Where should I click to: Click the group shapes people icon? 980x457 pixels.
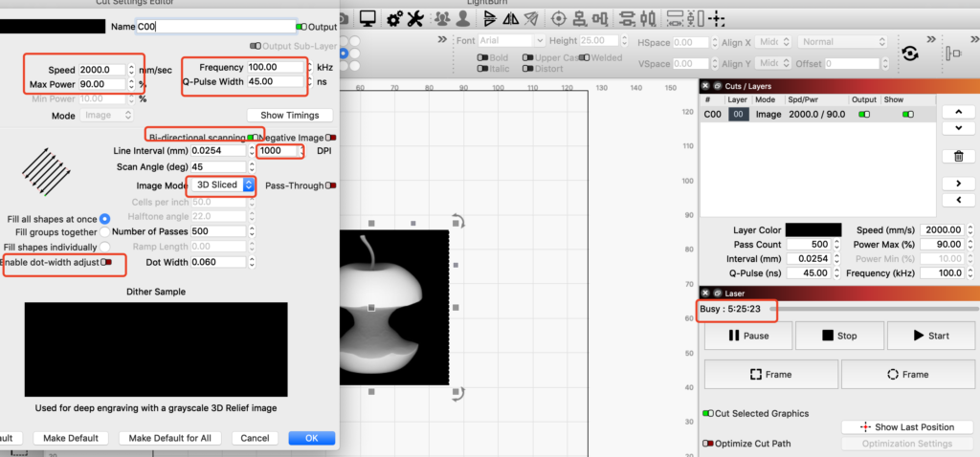coord(441,18)
